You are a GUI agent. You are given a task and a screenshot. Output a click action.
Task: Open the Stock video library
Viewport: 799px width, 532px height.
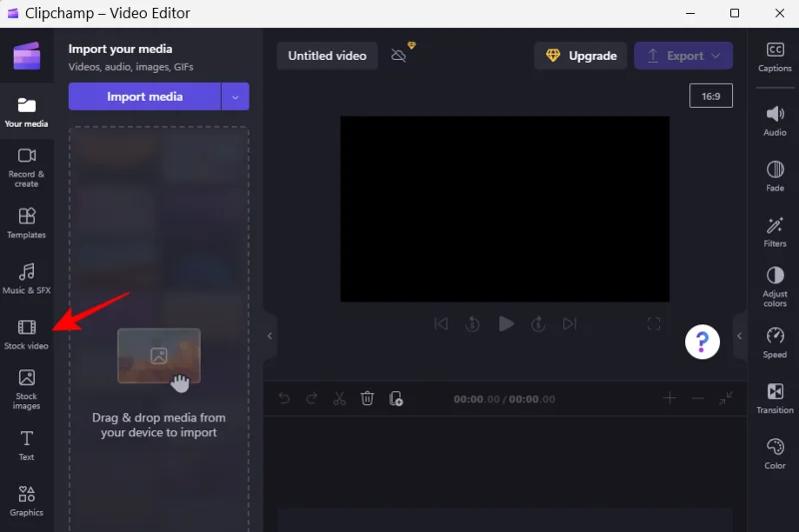[27, 334]
